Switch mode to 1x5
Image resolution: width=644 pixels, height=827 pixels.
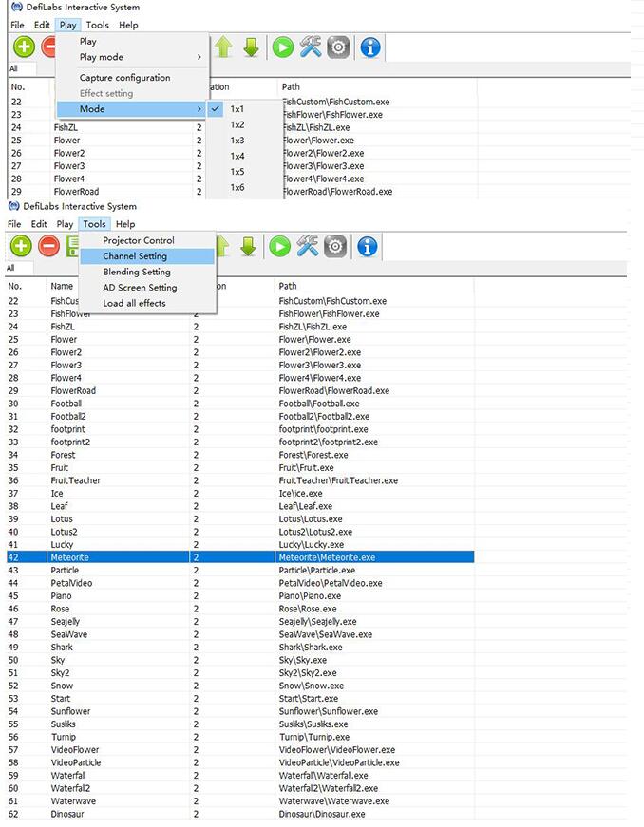click(237, 172)
